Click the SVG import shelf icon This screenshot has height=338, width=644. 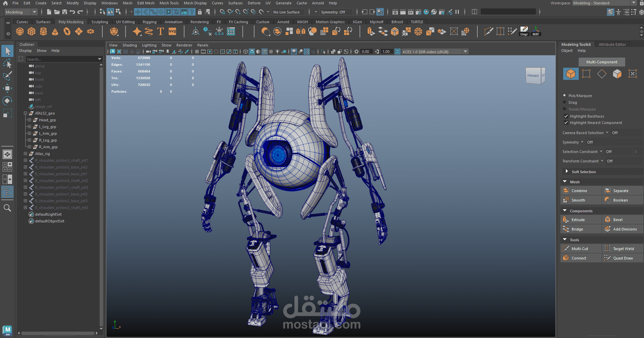click(172, 32)
